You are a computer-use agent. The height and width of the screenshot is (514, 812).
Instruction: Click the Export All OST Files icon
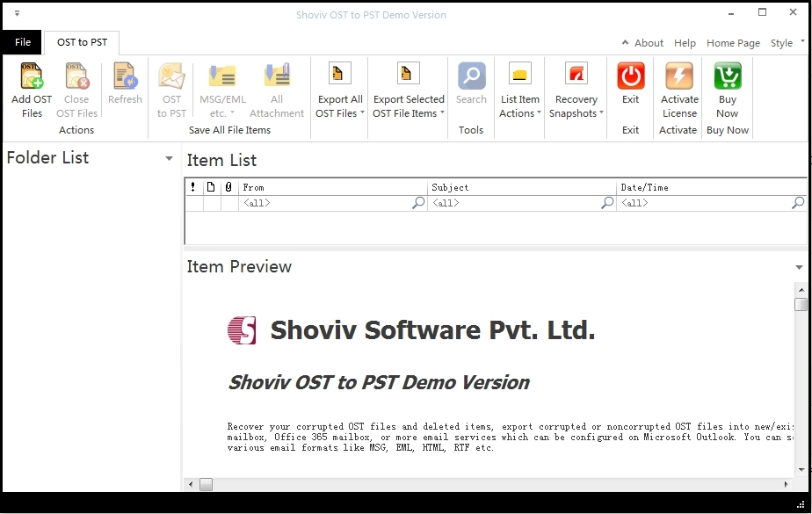[339, 74]
